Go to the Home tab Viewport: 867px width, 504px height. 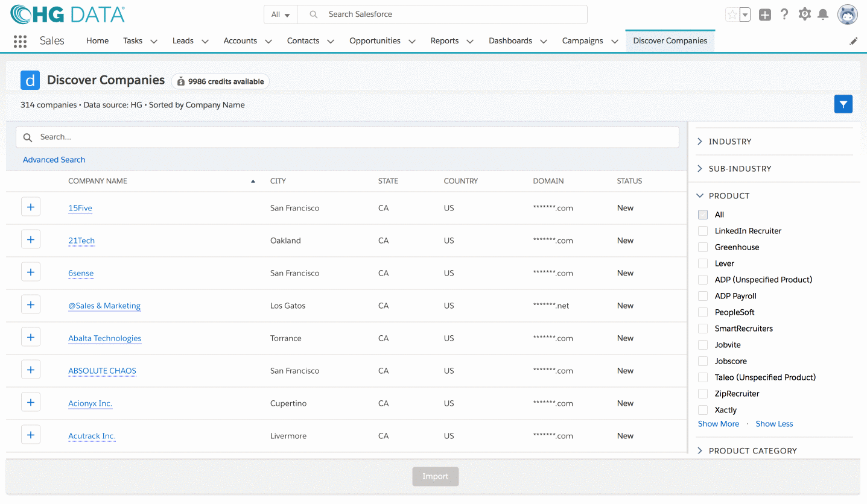97,41
